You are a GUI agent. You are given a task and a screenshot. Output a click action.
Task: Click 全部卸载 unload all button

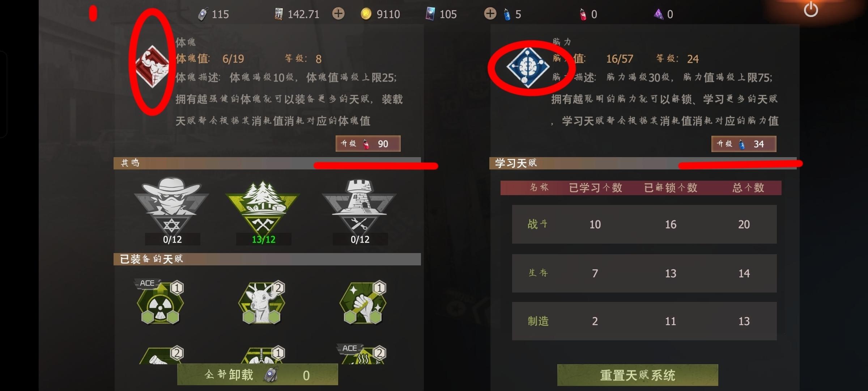coord(258,374)
